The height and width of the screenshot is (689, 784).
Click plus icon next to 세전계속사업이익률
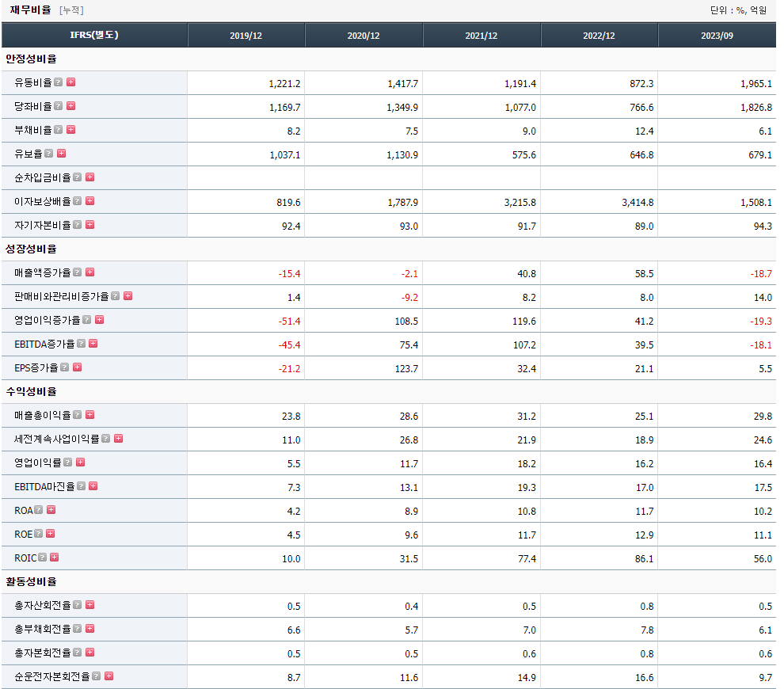(x=119, y=439)
